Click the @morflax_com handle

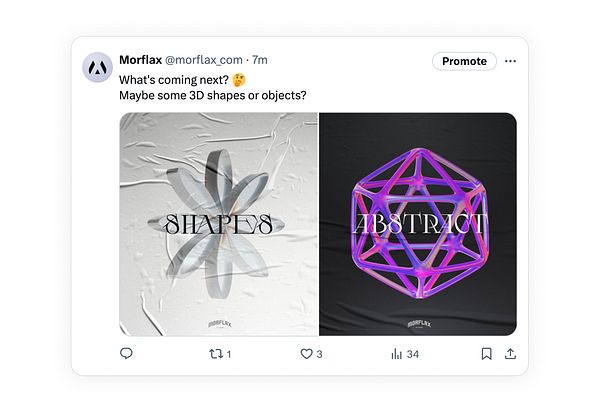click(203, 61)
